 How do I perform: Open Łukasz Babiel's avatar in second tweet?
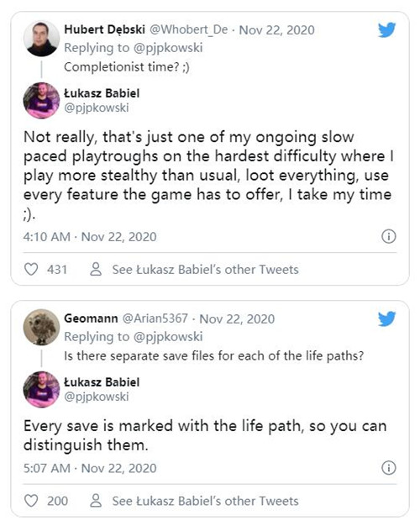41,389
